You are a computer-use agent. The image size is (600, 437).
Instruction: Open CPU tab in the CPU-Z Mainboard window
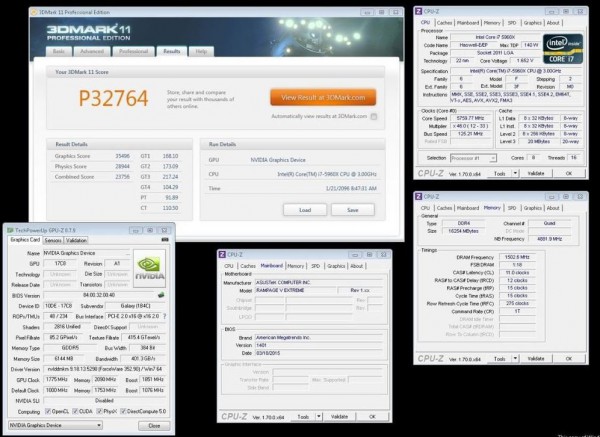click(228, 266)
